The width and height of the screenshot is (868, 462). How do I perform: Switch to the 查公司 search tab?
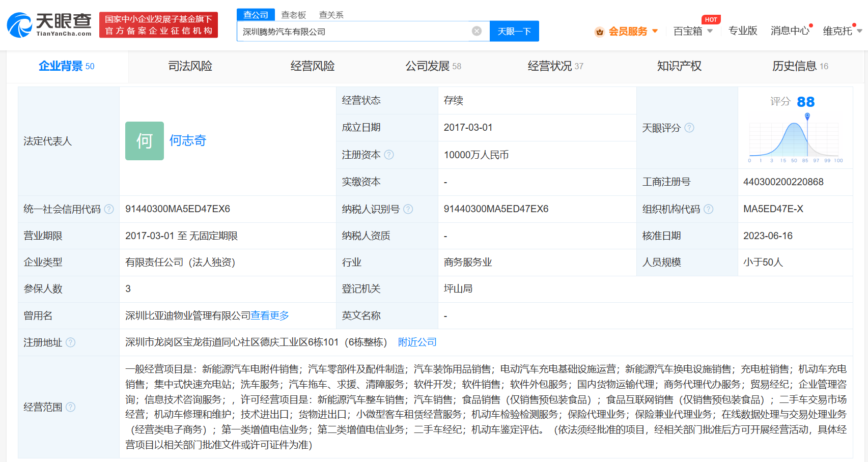click(x=256, y=15)
